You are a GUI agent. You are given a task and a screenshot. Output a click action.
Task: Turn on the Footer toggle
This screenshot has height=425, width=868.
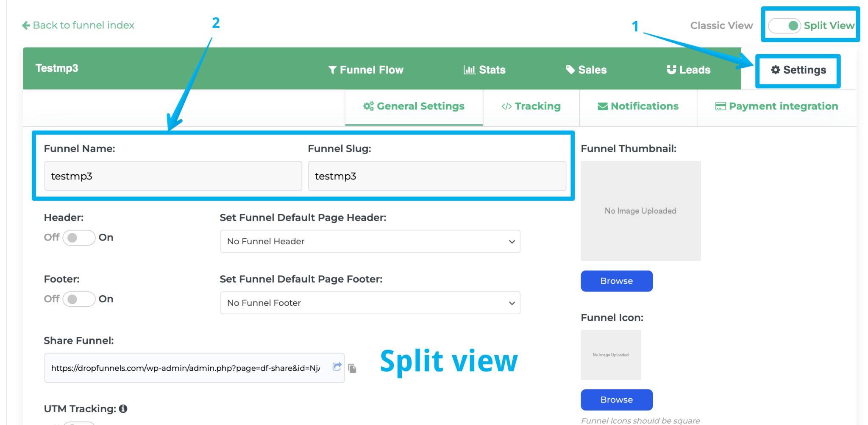point(79,299)
